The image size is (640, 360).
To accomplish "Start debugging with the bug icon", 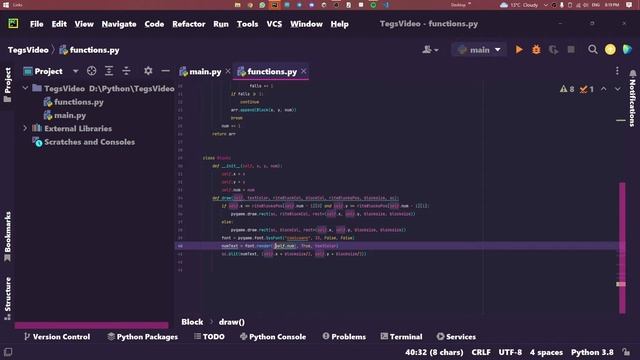I will coord(536,50).
